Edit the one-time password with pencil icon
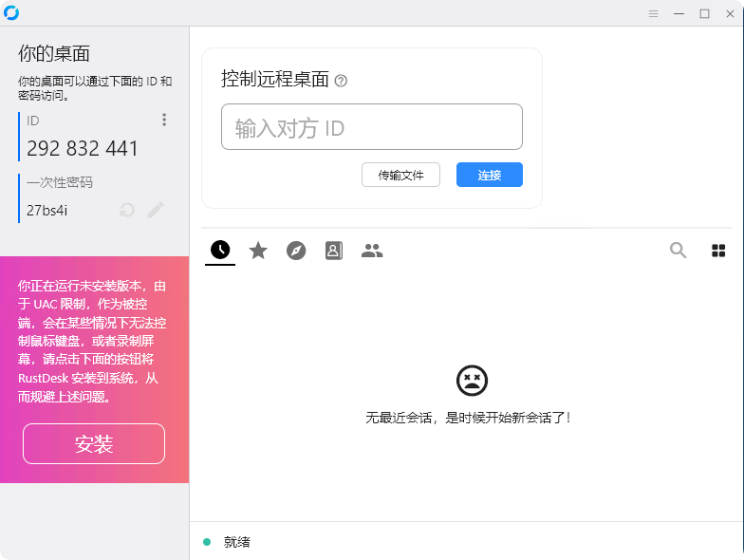Viewport: 744px width, 560px height. (156, 210)
